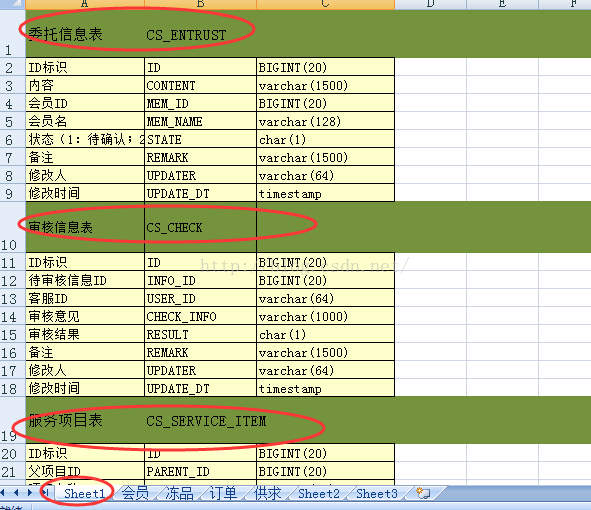Select the 父项目ID cell

click(x=85, y=471)
